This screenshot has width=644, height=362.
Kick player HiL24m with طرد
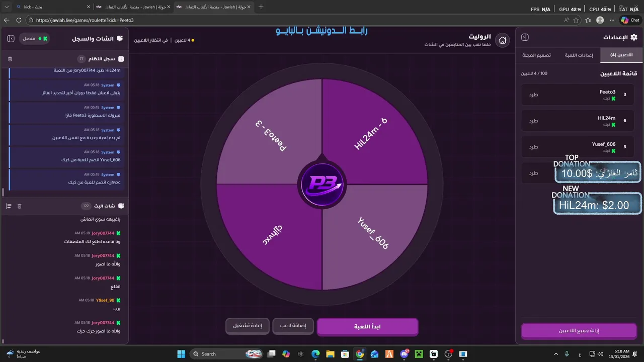click(534, 121)
